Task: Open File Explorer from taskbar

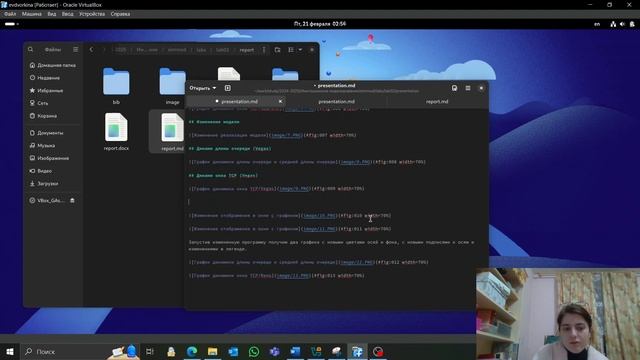Action: [213, 351]
